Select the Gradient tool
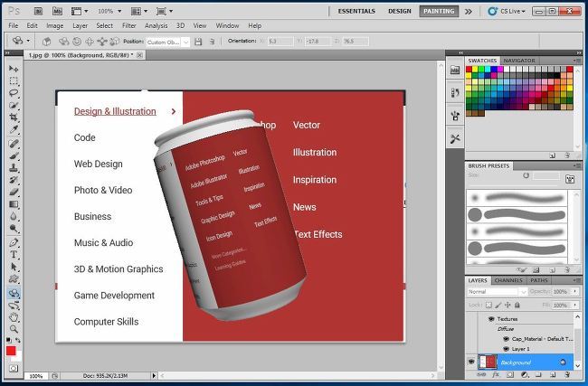This screenshot has height=386, width=588. [14, 204]
